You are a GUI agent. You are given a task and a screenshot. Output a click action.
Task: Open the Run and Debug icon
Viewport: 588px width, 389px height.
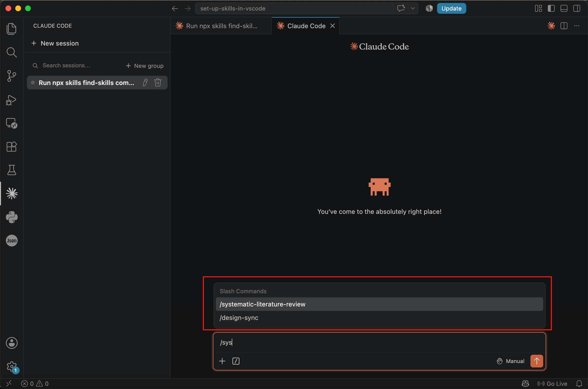pos(12,100)
